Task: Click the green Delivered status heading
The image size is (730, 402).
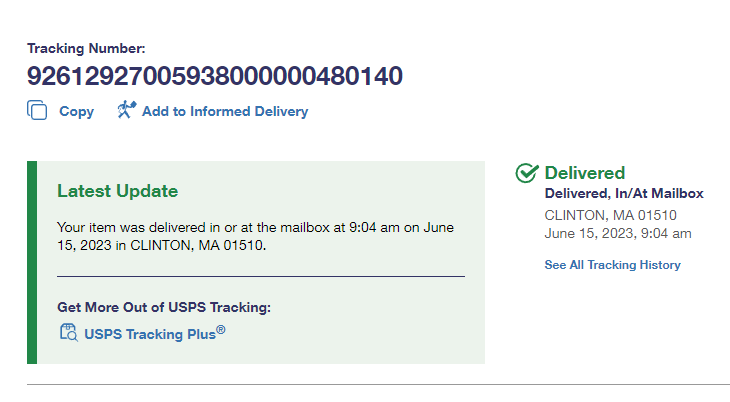Action: click(x=584, y=173)
